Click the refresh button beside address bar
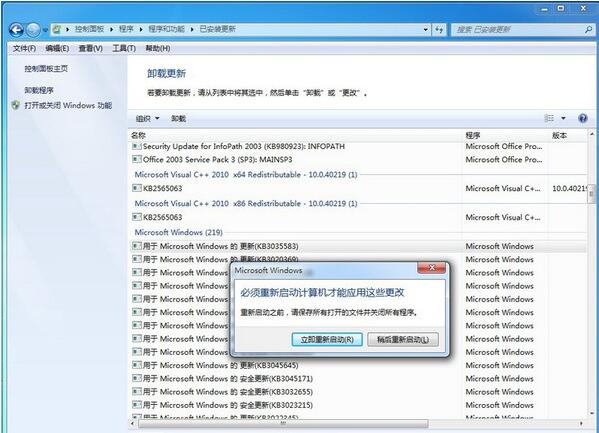 click(439, 29)
